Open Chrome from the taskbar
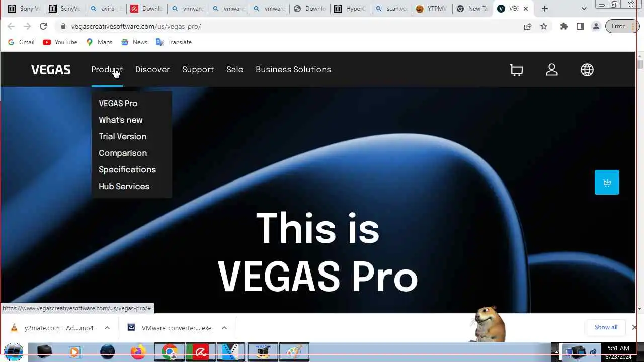Viewport: 644px width, 362px height. click(170, 351)
